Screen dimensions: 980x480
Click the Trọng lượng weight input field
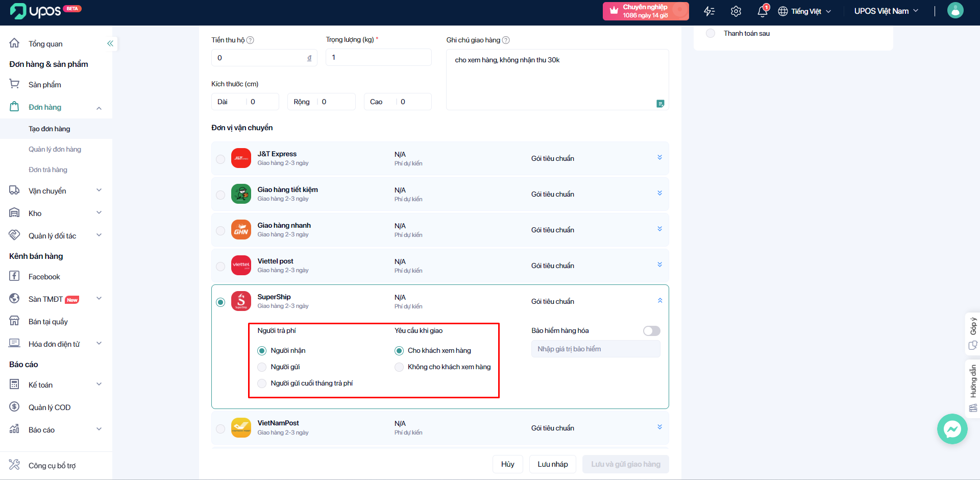pyautogui.click(x=378, y=58)
